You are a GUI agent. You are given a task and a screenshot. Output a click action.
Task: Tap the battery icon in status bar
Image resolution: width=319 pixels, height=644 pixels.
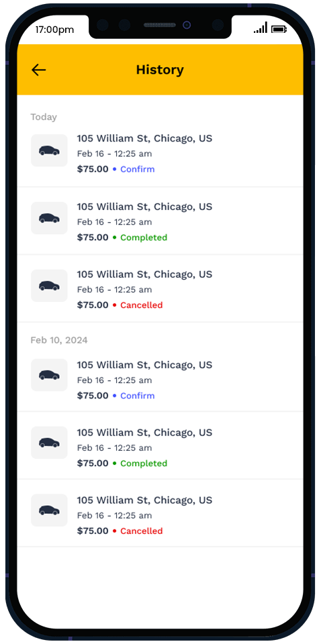click(279, 29)
